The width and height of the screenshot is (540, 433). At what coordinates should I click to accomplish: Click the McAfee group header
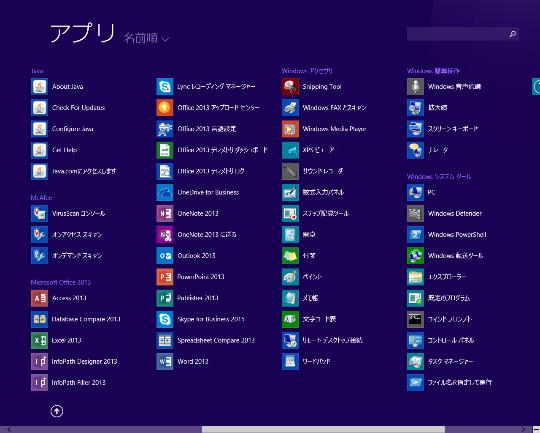coord(41,197)
